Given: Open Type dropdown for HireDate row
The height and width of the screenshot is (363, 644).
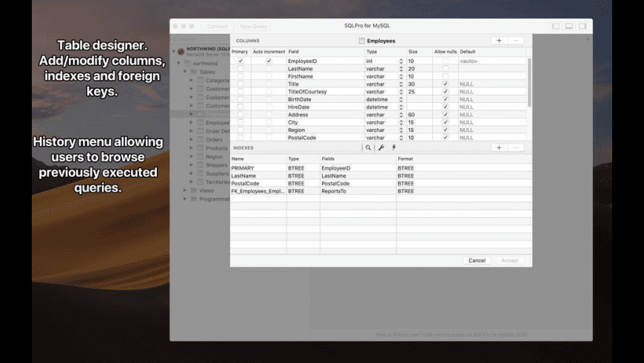Looking at the screenshot, I should point(401,107).
